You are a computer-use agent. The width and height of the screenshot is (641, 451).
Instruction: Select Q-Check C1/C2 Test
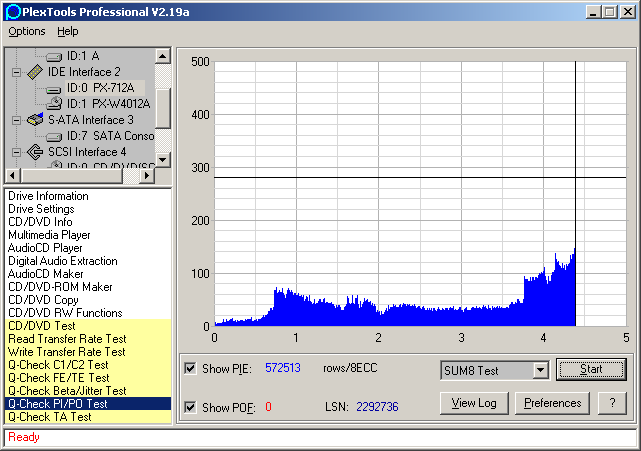(x=88, y=365)
